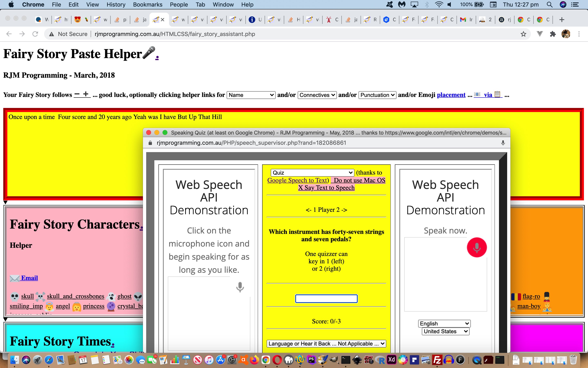Insert the ghost emoji character

click(x=111, y=296)
